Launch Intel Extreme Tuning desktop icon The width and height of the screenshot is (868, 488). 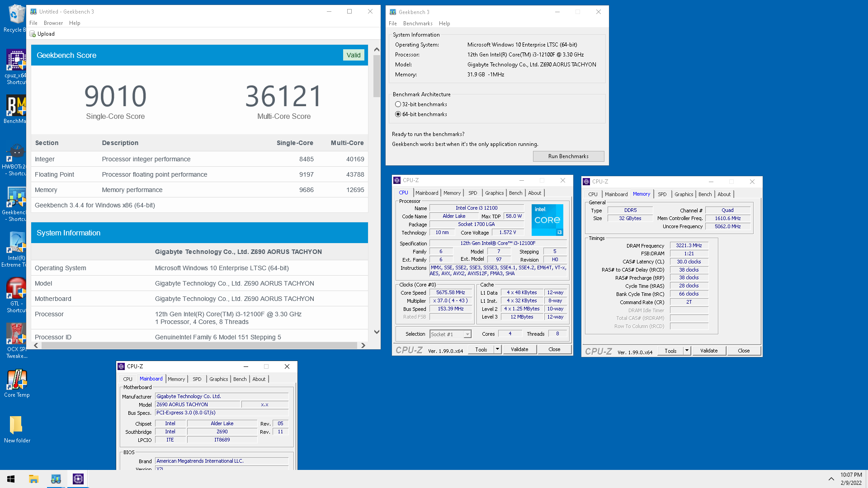point(15,250)
